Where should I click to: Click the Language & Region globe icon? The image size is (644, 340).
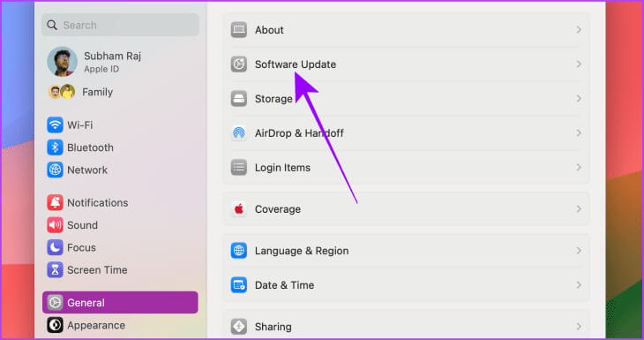[x=238, y=251]
